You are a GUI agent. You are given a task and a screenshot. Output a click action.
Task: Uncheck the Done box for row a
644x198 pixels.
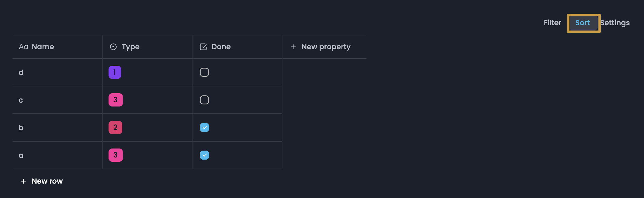tap(204, 155)
